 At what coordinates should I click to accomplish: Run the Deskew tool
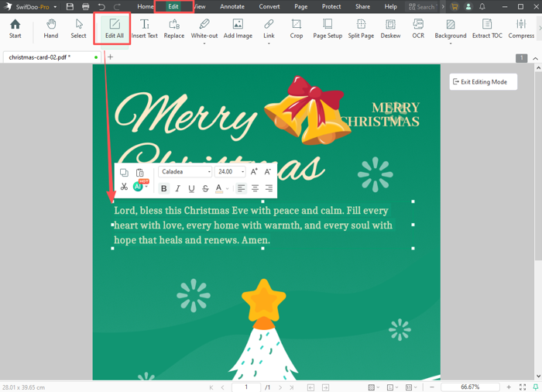click(x=390, y=29)
